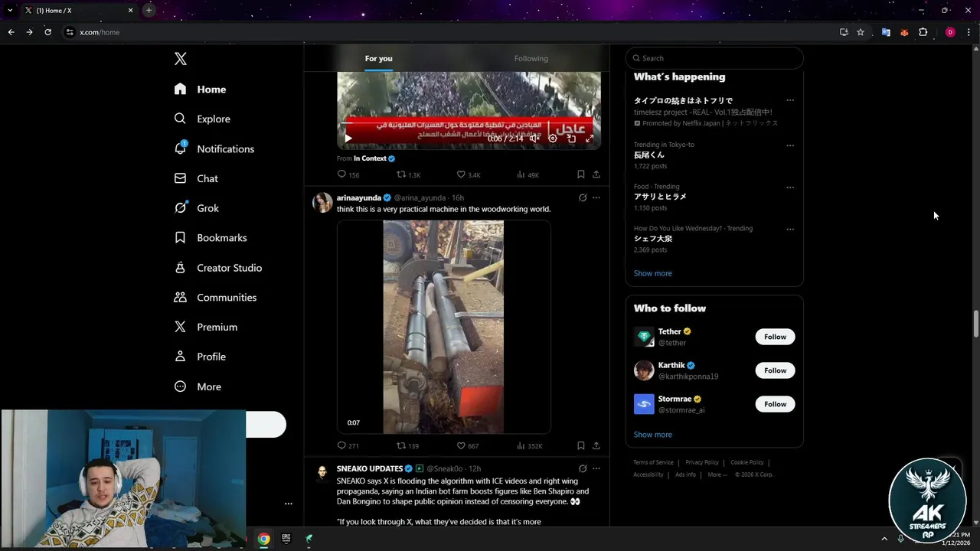View analytics of arinaayunda post (352K)
The height and width of the screenshot is (551, 980).
(529, 445)
